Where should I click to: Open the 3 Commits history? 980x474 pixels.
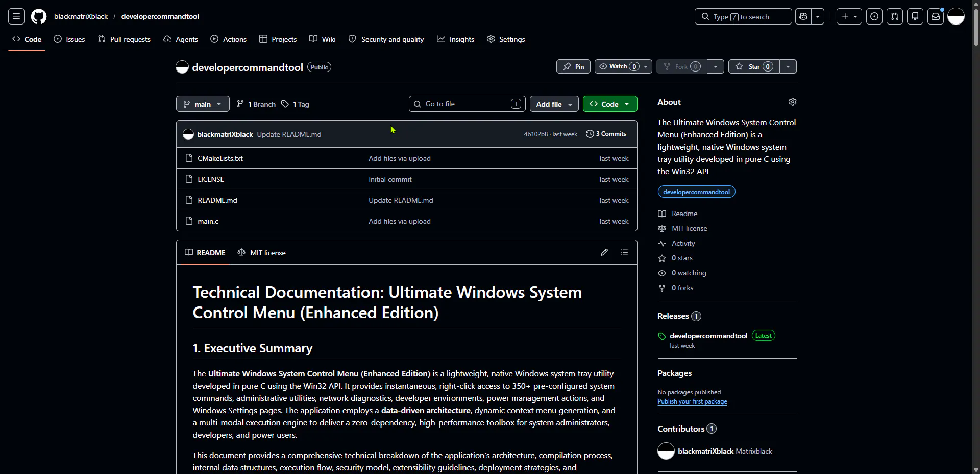[606, 134]
